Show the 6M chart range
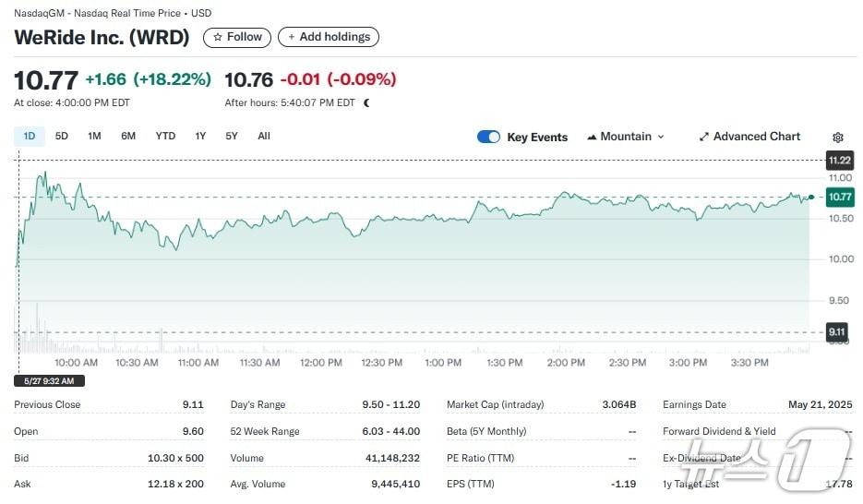 pos(128,137)
